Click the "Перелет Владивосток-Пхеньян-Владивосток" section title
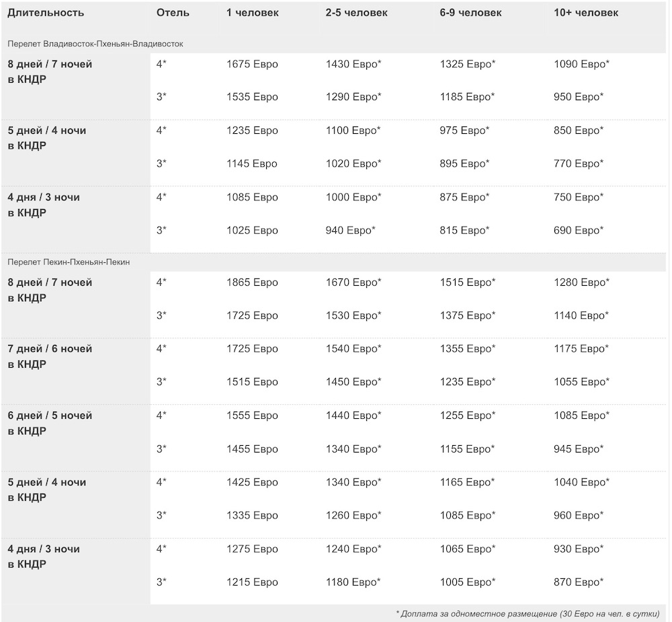The width and height of the screenshot is (672, 622). coord(95,44)
